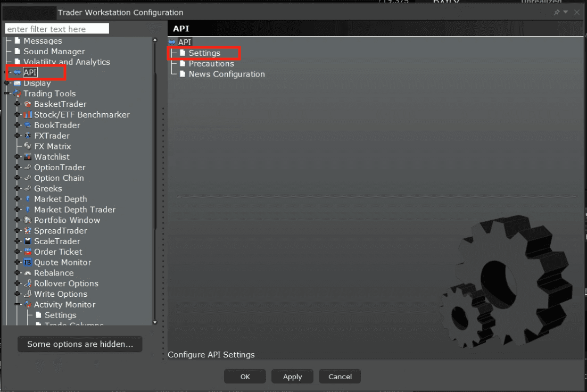This screenshot has width=587, height=392.
Task: Select the Sound Manager tree label
Action: click(x=54, y=51)
